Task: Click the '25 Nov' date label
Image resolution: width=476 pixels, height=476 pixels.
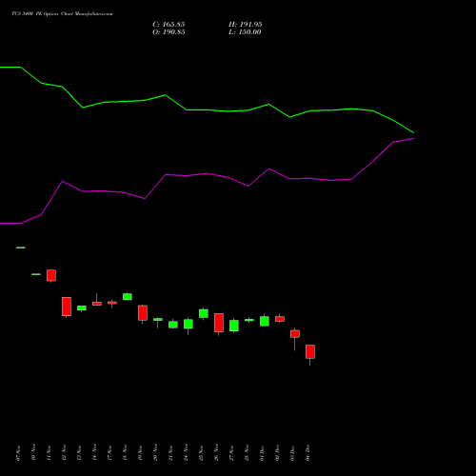Action: click(201, 453)
